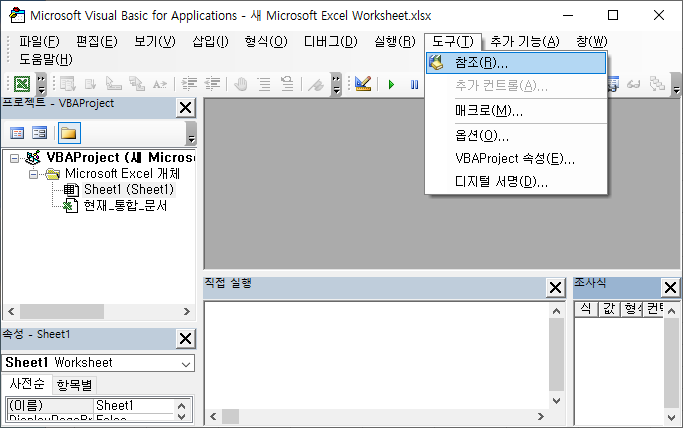The height and width of the screenshot is (428, 683).
Task: Click the Toggle Bookmark flag icon
Action: pos(316,84)
